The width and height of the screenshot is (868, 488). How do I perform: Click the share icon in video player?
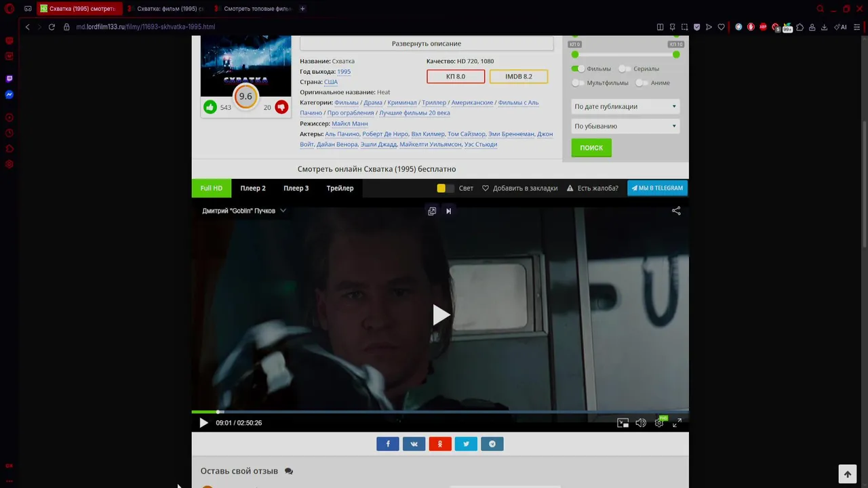pos(676,211)
